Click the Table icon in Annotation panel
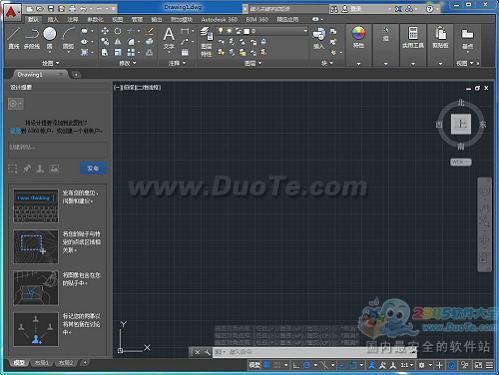 [x=185, y=52]
